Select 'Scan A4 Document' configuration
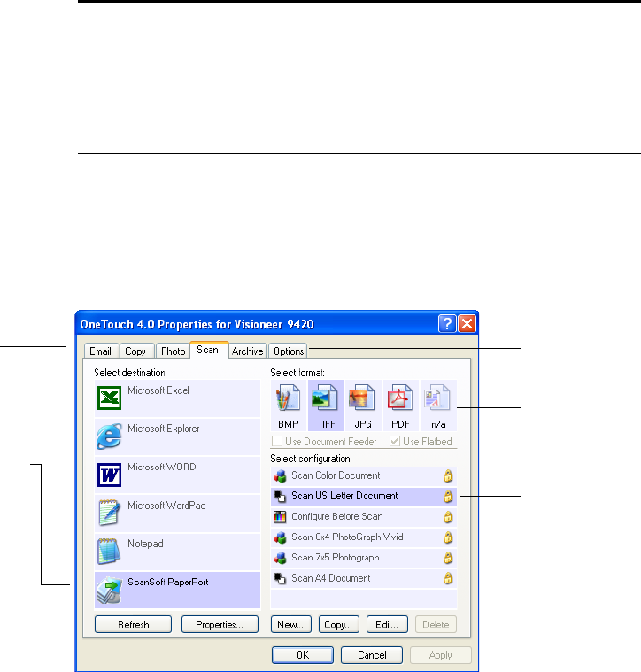 pyautogui.click(x=363, y=578)
